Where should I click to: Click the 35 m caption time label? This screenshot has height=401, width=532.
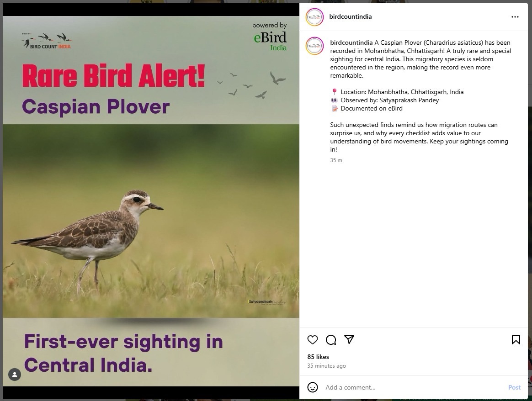click(336, 160)
